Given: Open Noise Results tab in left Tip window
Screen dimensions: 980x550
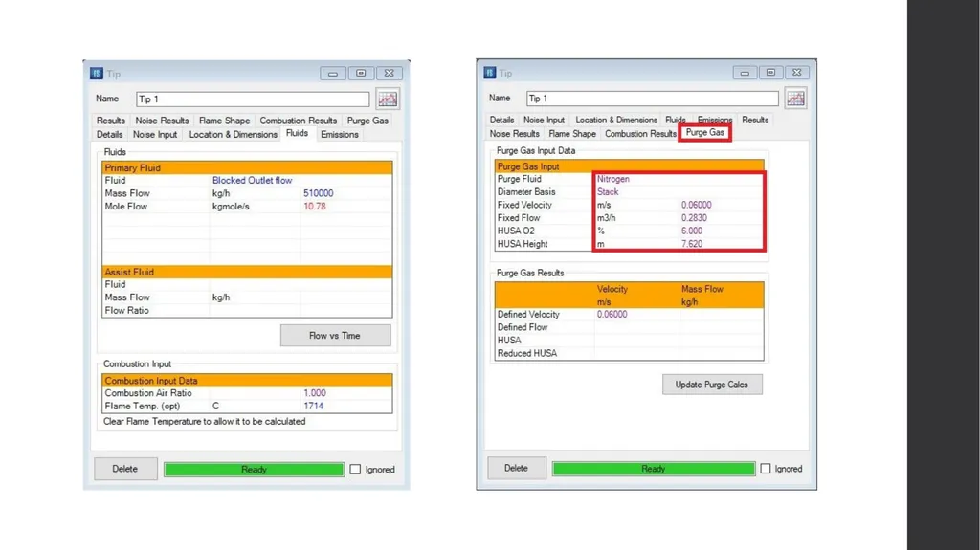Looking at the screenshot, I should (x=162, y=121).
